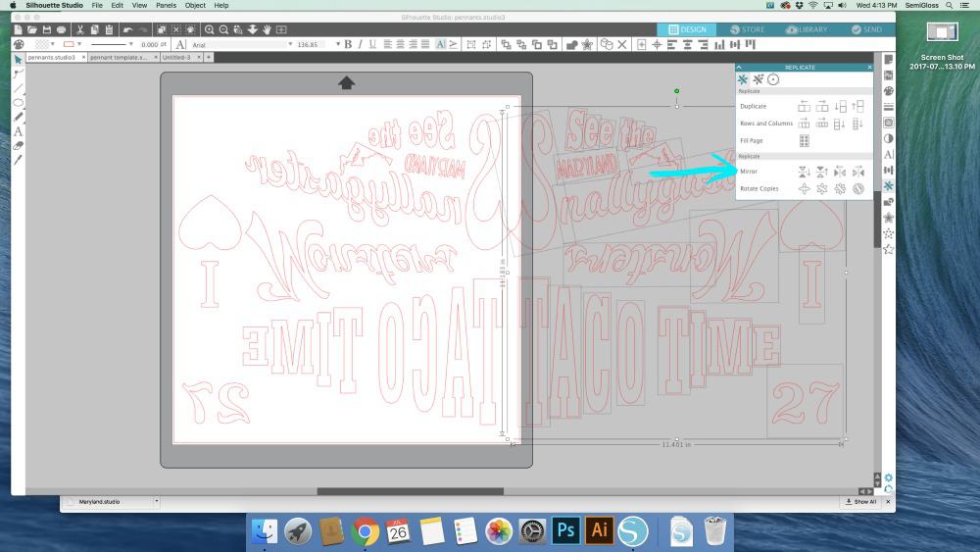
Task: Click Duplicate Left icon in Replicate panel
Action: click(804, 106)
